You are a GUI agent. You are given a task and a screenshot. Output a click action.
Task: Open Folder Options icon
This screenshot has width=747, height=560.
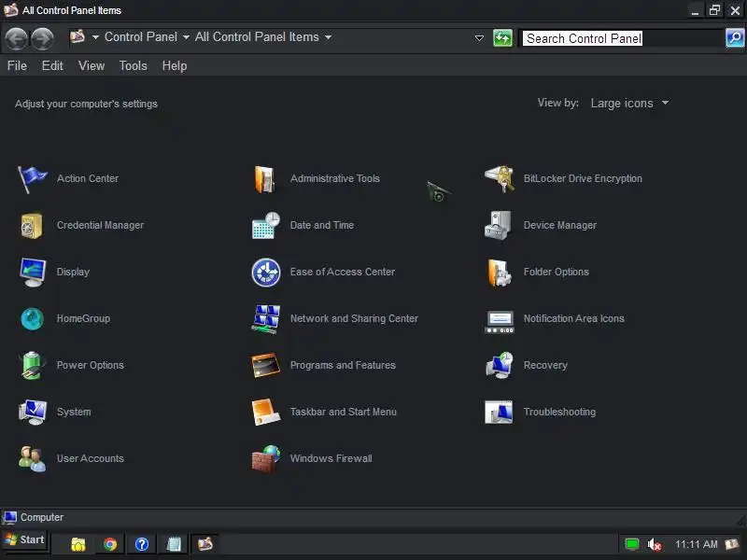[499, 273]
